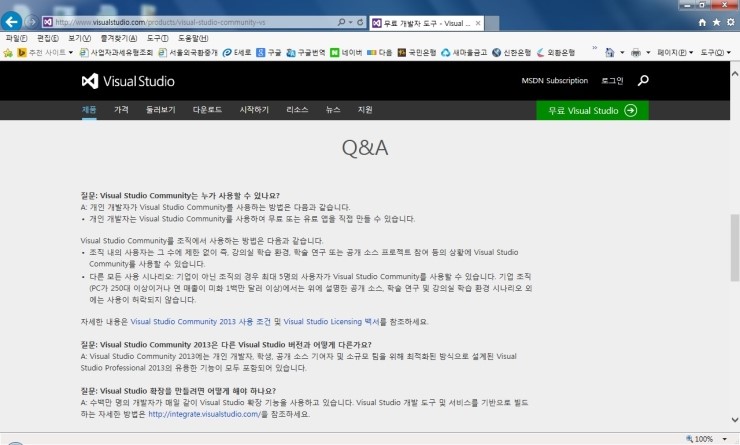This screenshot has width=740, height=445.
Task: Click the site search magnifier icon
Action: 643,81
